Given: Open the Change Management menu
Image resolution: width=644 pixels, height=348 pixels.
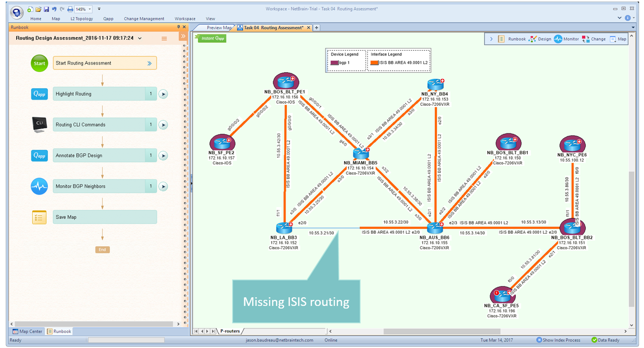Looking at the screenshot, I should point(144,19).
